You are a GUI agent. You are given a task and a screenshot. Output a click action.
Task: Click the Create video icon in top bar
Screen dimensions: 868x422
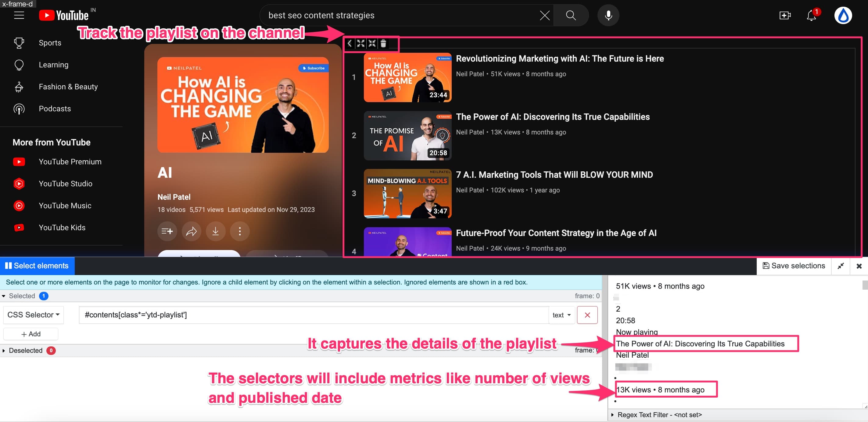click(785, 15)
